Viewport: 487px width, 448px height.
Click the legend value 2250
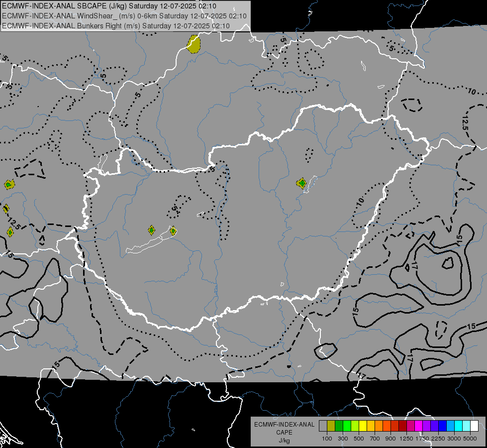[x=438, y=439]
